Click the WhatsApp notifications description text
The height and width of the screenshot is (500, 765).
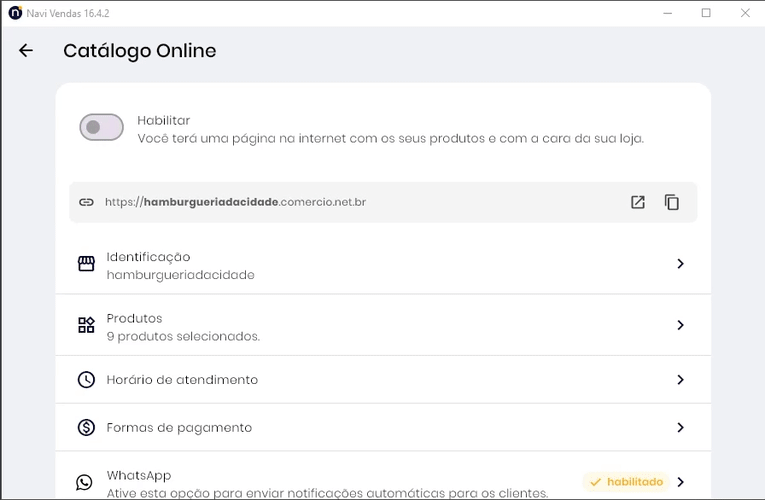327,493
